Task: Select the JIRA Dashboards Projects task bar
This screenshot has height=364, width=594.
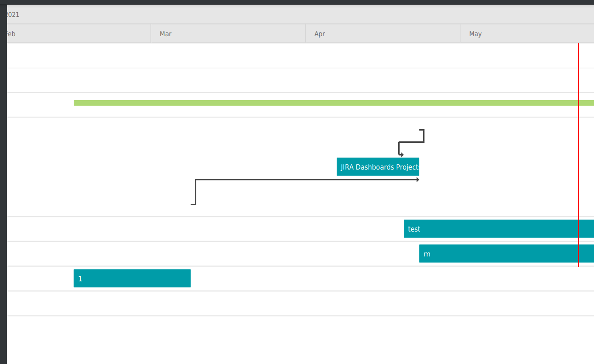Action: pyautogui.click(x=378, y=167)
